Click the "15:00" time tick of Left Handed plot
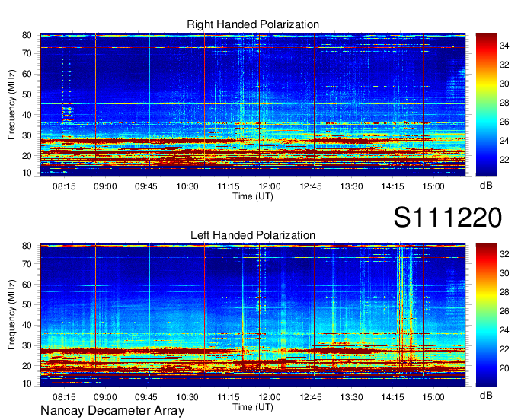Viewport: 518px width, 420px height. 433,397
